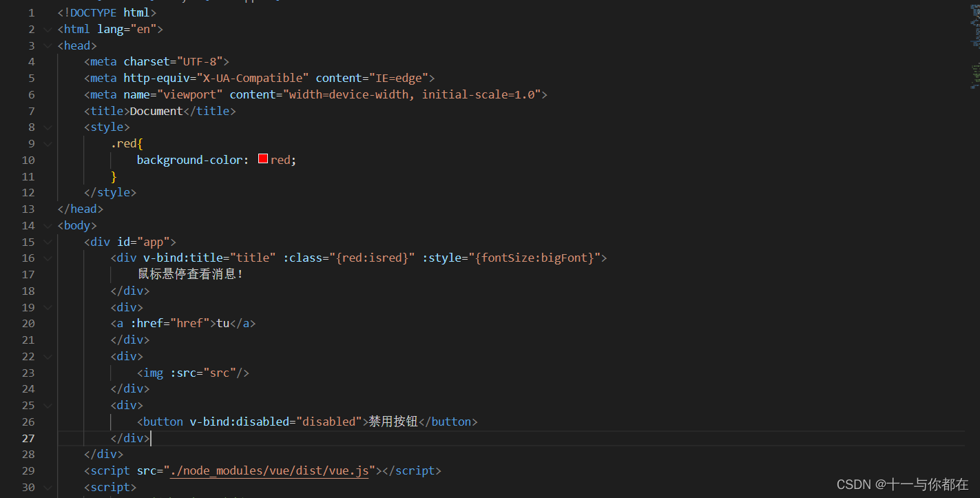Select line number 10 in the gutter
Image resolution: width=980 pixels, height=498 pixels.
(x=28, y=160)
